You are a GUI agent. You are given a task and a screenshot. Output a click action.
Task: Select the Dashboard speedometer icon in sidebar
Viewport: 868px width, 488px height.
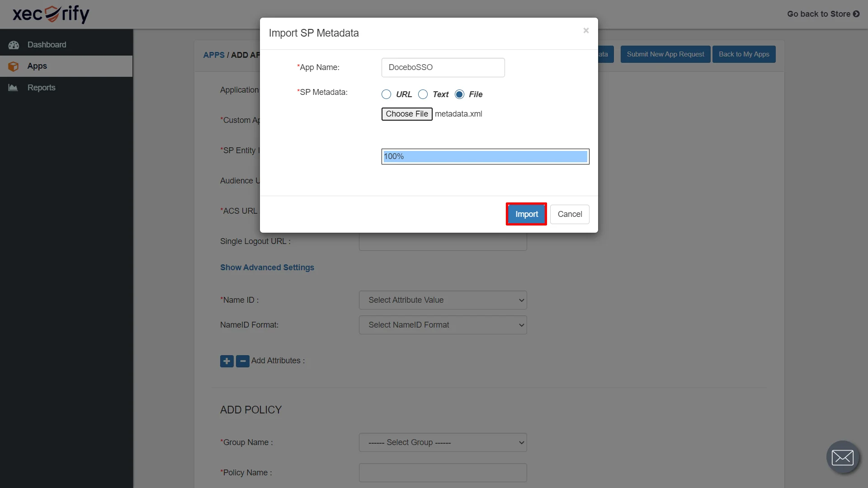(14, 45)
